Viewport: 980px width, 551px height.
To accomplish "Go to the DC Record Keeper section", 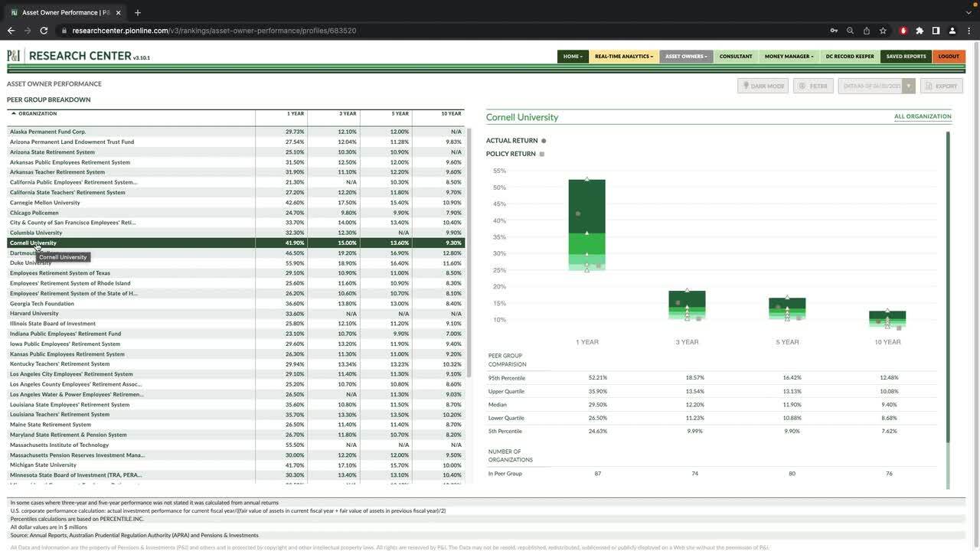I will (850, 56).
